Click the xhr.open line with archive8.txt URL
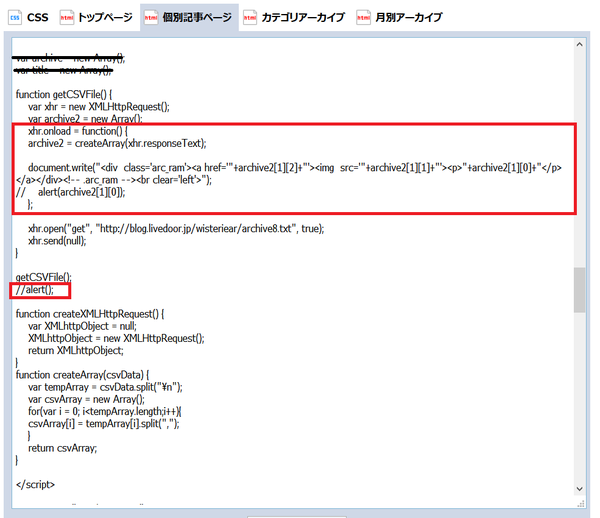 pyautogui.click(x=176, y=229)
